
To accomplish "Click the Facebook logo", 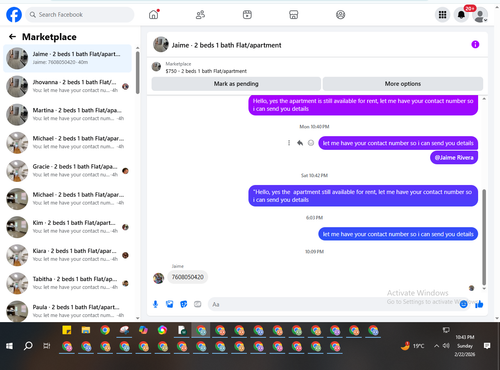I will [x=14, y=15].
